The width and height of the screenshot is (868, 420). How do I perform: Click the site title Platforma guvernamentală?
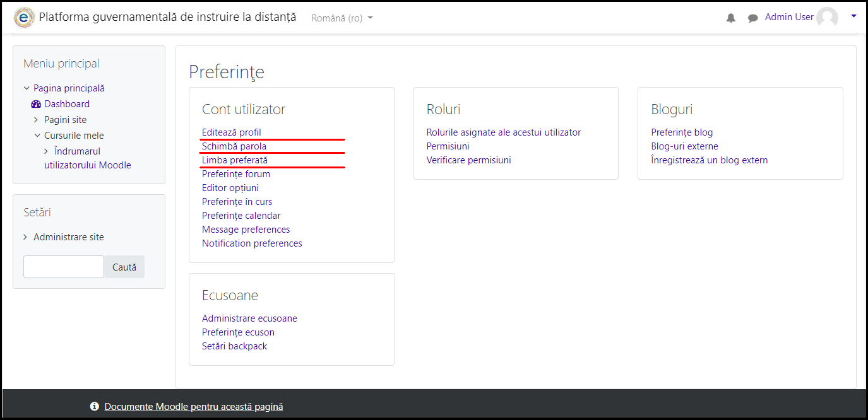(167, 17)
